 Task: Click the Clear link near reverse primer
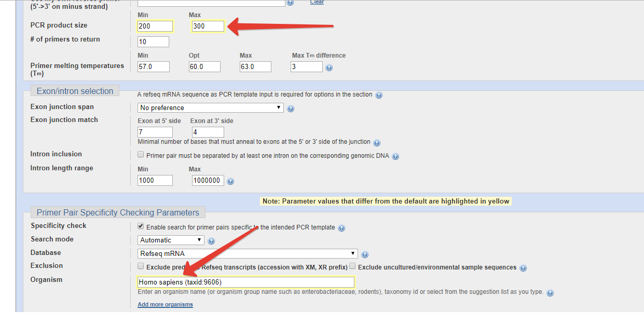[317, 2]
